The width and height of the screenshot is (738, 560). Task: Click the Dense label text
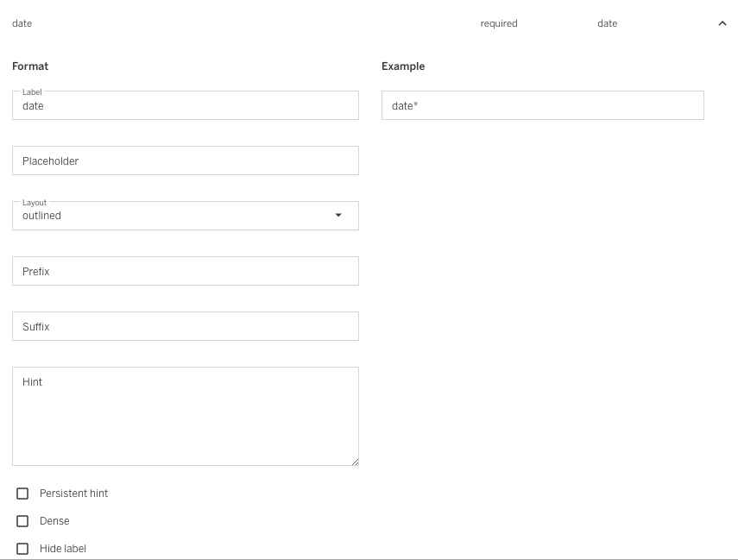click(54, 521)
